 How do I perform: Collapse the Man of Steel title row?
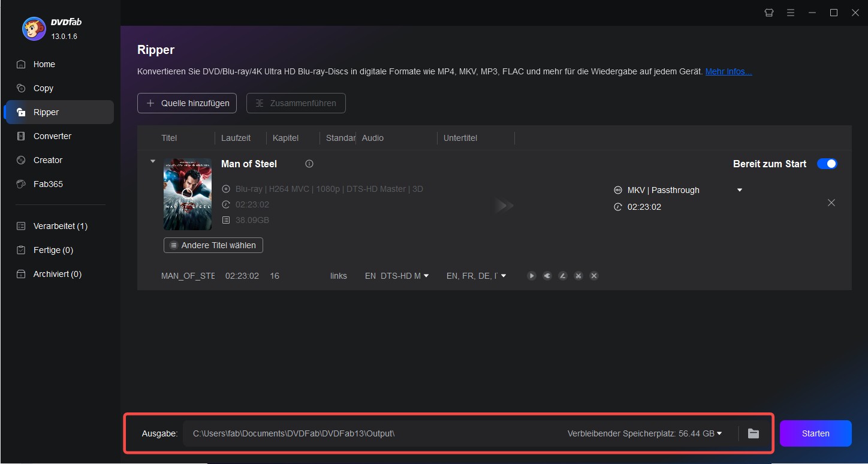[153, 161]
